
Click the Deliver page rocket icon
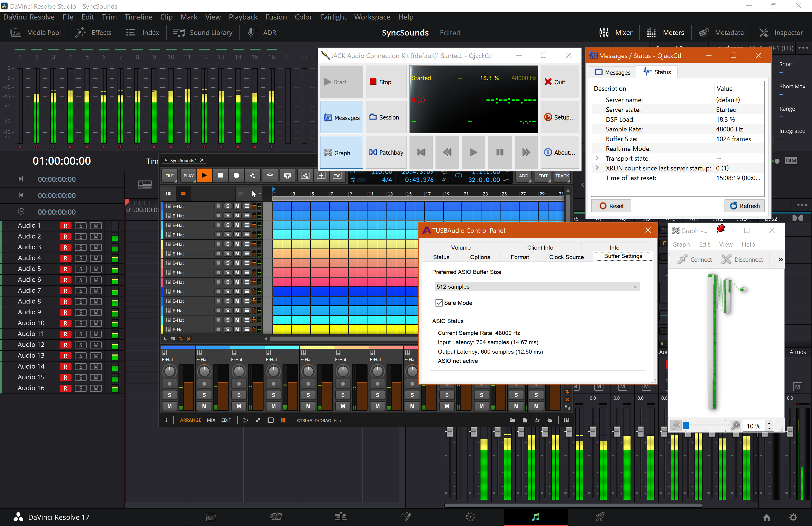[600, 517]
